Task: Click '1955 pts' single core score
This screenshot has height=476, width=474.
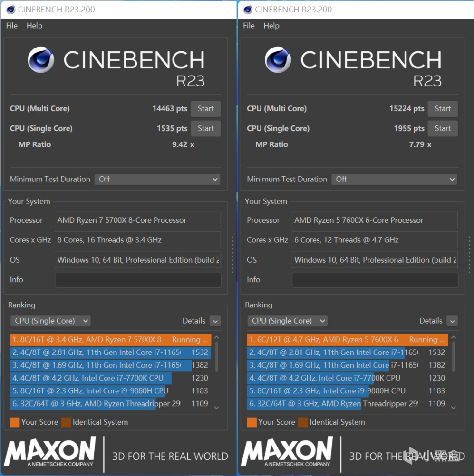Action: tap(409, 128)
